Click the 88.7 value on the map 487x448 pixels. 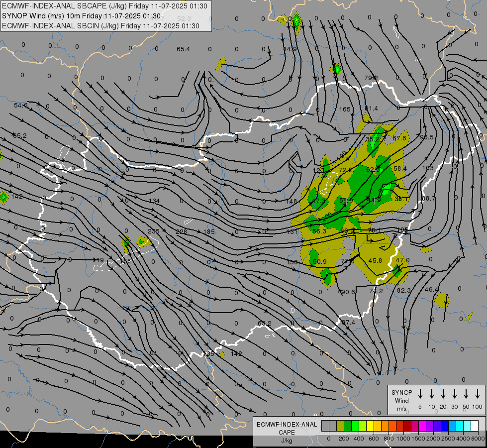click(x=429, y=198)
